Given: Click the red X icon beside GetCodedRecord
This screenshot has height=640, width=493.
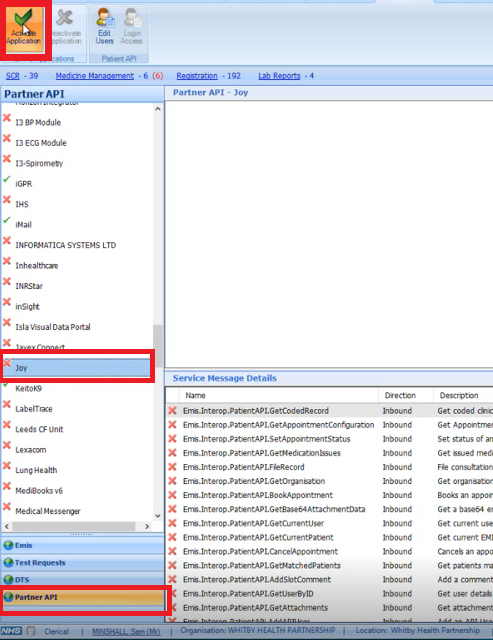Looking at the screenshot, I should pyautogui.click(x=173, y=411).
